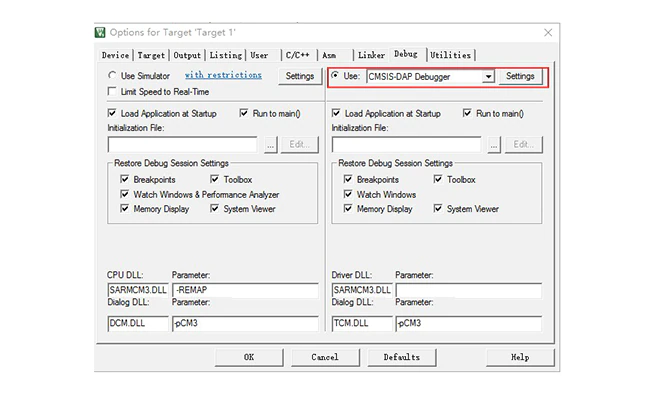The image size is (652, 404).
Task: Select the Use debugger radio button
Action: [335, 75]
